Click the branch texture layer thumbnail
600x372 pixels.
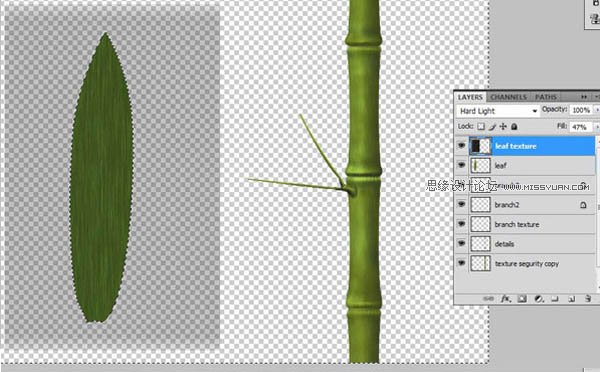coord(480,224)
